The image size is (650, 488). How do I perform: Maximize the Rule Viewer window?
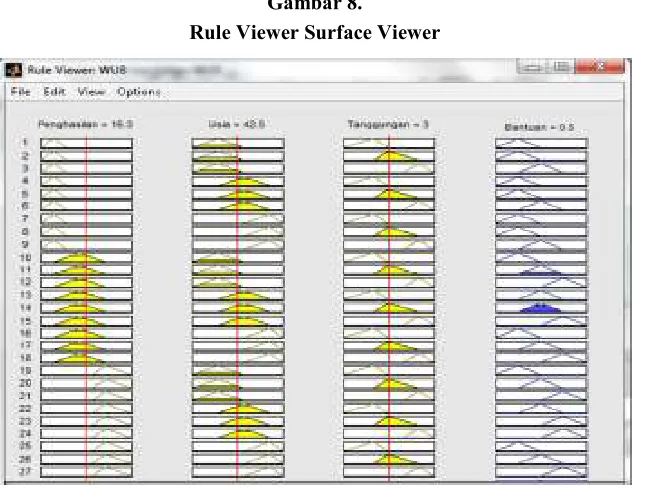tap(561, 66)
